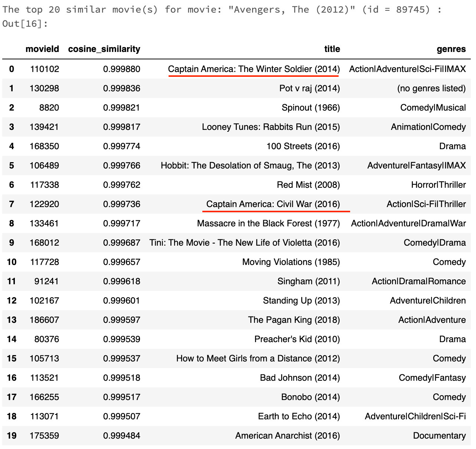Select Tini: The Movie title cell
The height and width of the screenshot is (449, 476).
click(x=245, y=243)
